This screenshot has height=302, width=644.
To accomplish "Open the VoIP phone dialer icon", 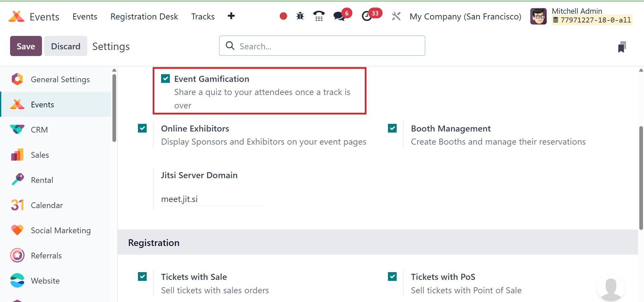I will (319, 16).
